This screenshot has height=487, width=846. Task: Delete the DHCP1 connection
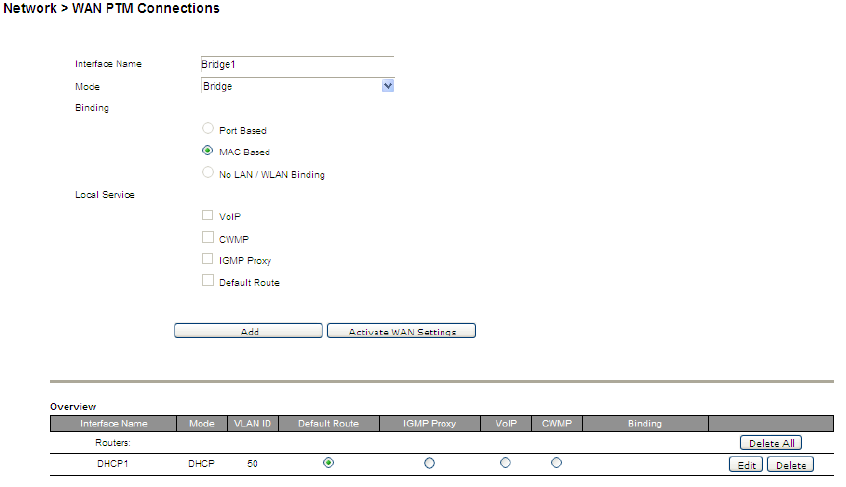coord(790,464)
